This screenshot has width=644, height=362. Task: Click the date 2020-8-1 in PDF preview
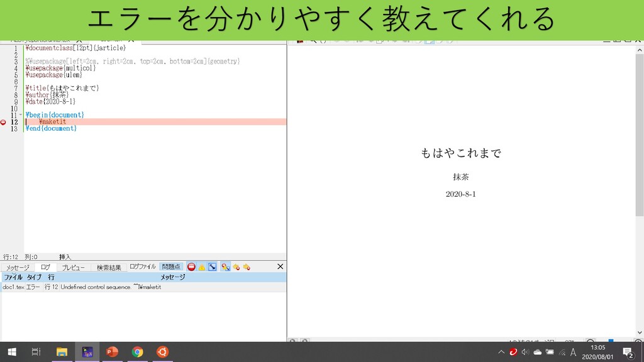coord(461,194)
